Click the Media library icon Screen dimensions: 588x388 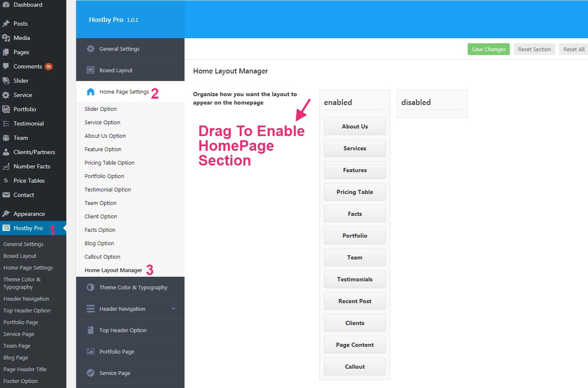coord(6,38)
